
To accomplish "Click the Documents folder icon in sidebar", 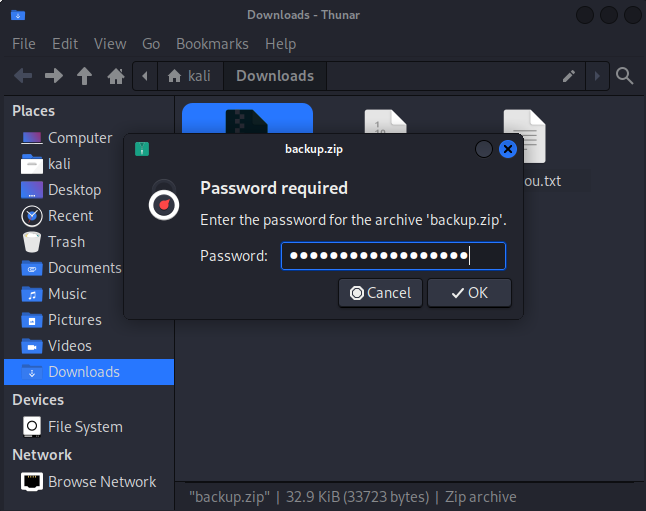I will 32,268.
